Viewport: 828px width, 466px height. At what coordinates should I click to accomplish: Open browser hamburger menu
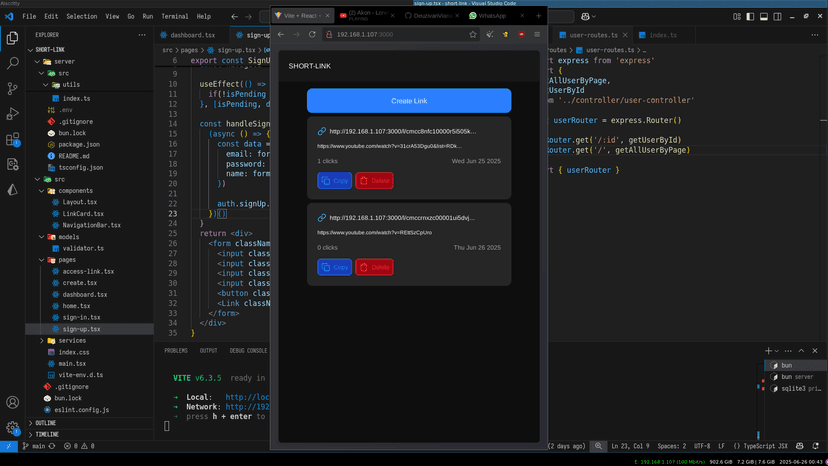(537, 34)
